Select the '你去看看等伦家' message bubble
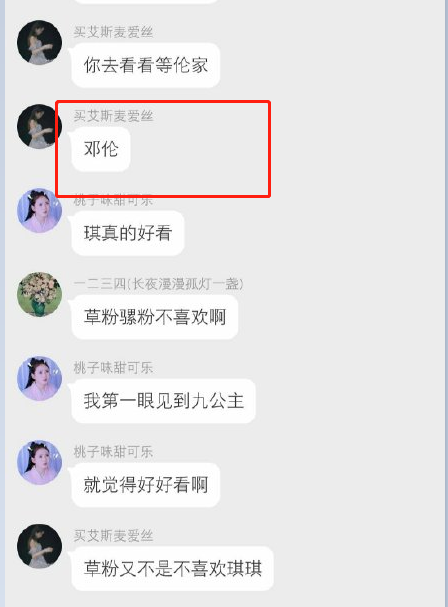The width and height of the screenshot is (448, 607). tap(146, 65)
